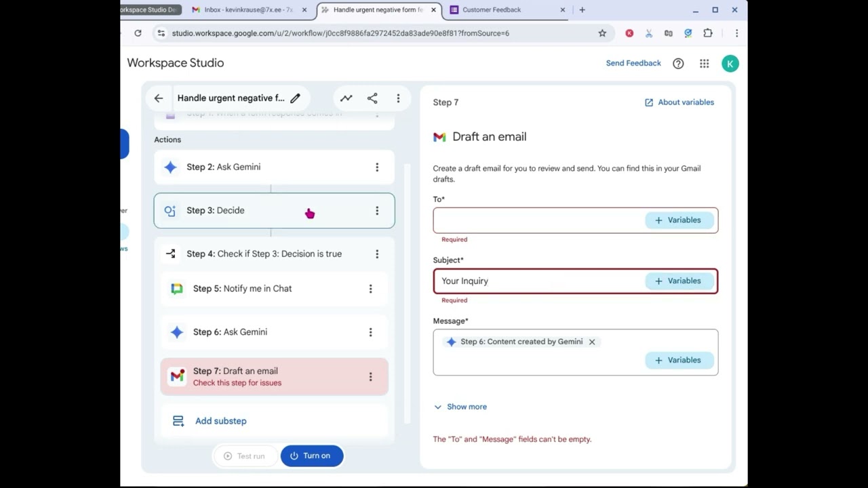Select Step 2: Ask Gemini
Viewport: 868px width, 488px height.
point(274,167)
